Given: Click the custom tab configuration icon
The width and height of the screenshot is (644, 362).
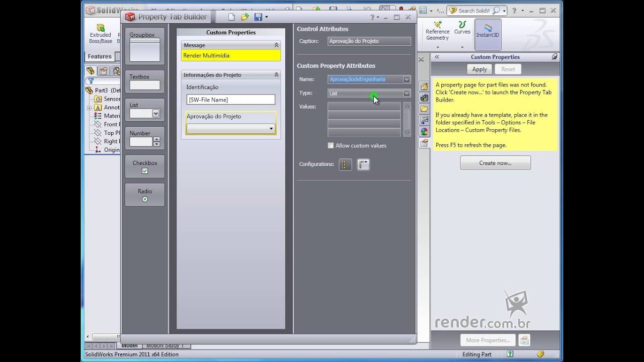Looking at the screenshot, I should (x=363, y=164).
